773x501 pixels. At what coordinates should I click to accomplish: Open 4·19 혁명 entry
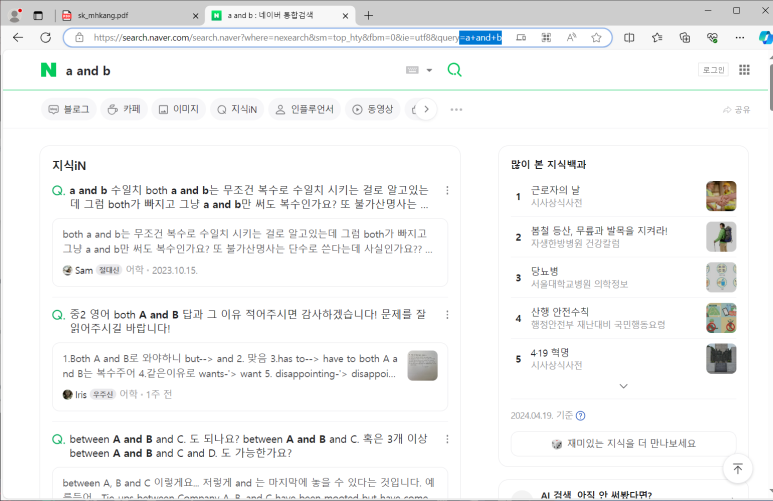(x=550, y=353)
